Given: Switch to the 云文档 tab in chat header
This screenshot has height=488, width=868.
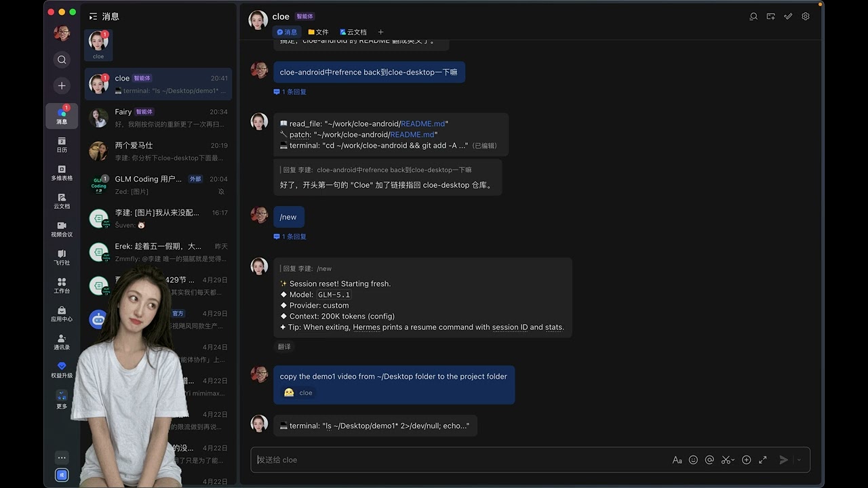Looking at the screenshot, I should click(x=353, y=32).
